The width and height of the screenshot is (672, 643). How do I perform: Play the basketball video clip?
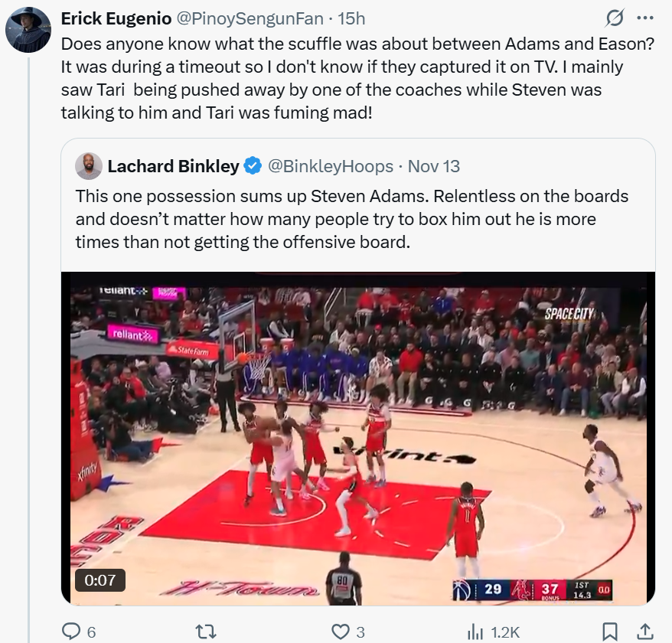tap(357, 436)
